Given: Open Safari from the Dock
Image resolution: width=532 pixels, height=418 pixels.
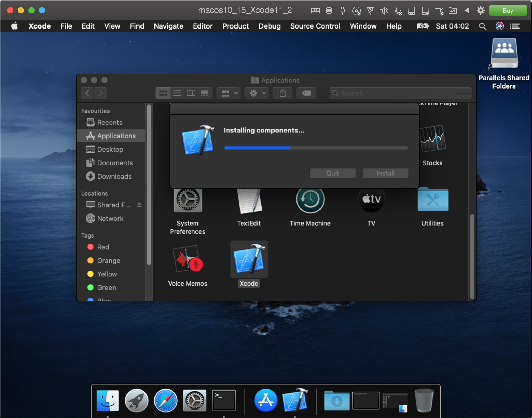Looking at the screenshot, I should click(166, 400).
